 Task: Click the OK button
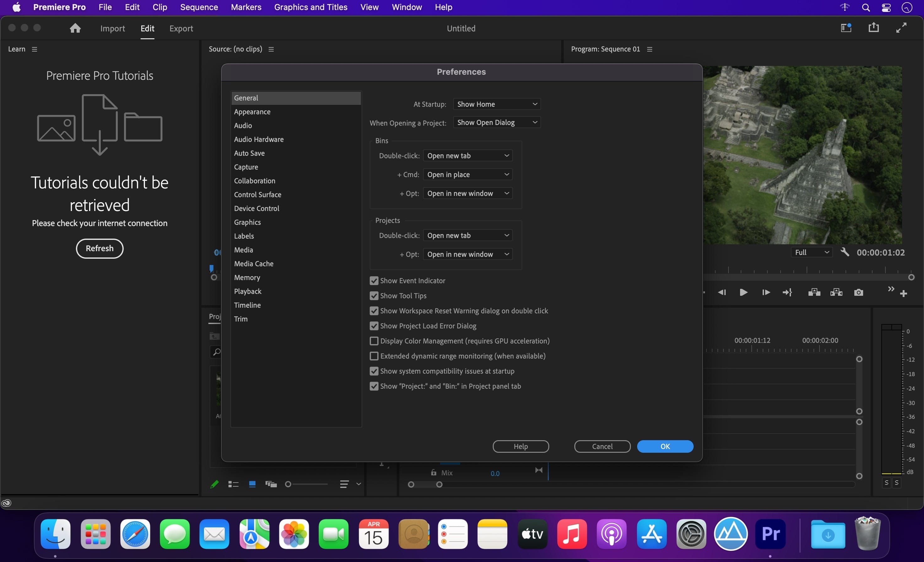click(664, 446)
